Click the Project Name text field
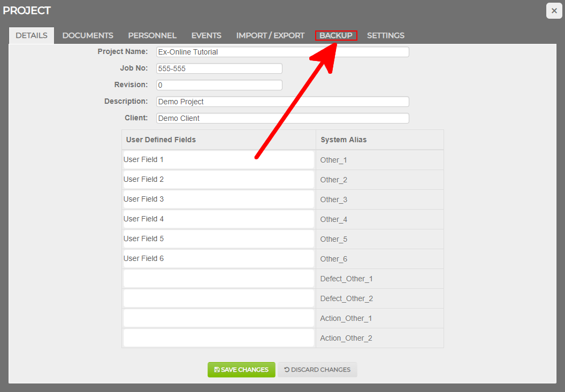The height and width of the screenshot is (392, 565). [282, 52]
